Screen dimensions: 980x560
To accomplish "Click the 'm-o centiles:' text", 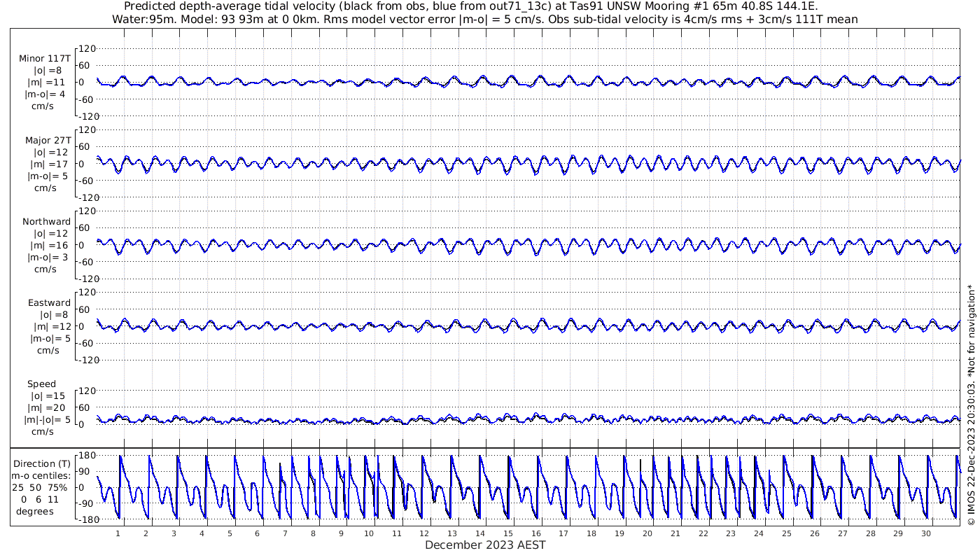I will (41, 475).
